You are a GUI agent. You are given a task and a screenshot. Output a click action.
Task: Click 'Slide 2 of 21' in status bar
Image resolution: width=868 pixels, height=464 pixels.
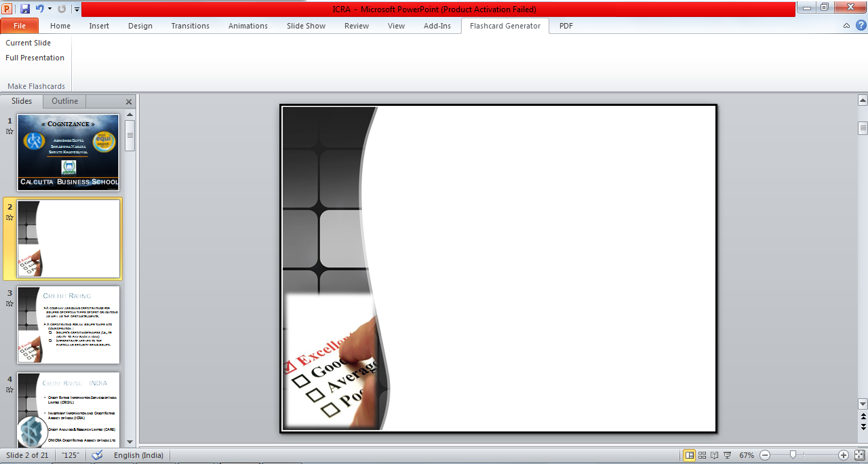tap(27, 455)
